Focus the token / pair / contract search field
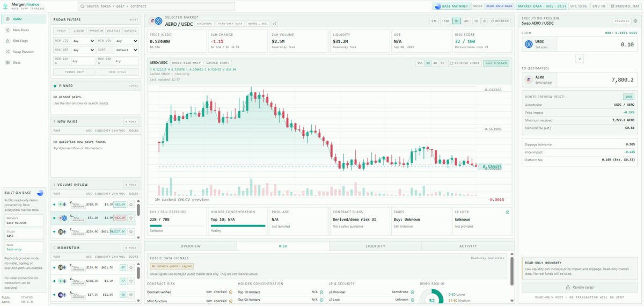 [x=157, y=6]
